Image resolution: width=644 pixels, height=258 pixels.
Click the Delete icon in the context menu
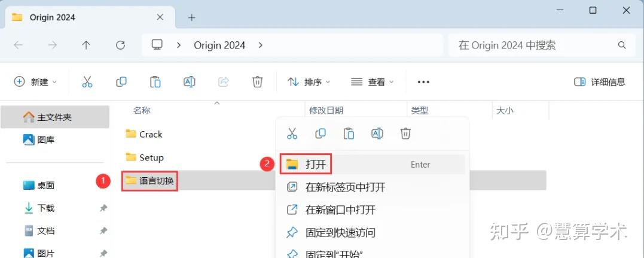coord(405,133)
